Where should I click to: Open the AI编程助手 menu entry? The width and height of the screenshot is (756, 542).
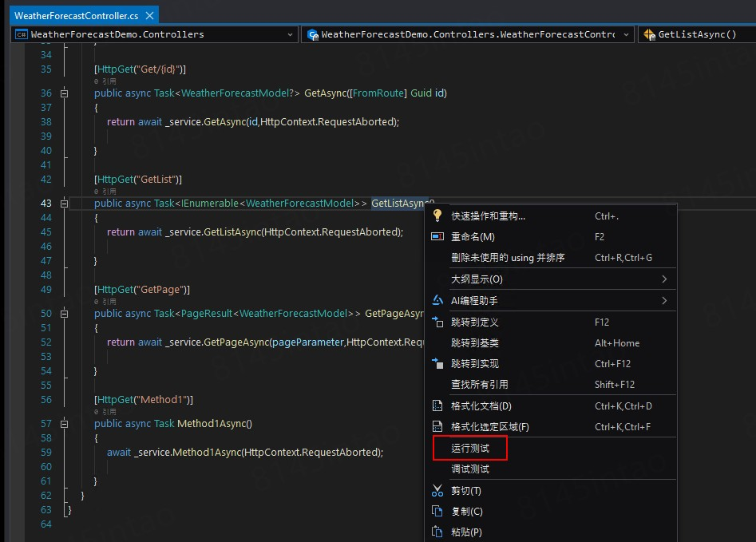click(551, 300)
